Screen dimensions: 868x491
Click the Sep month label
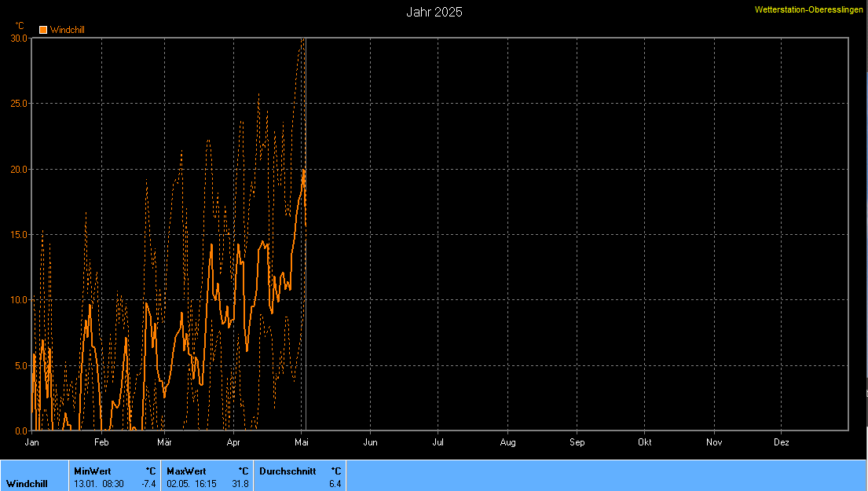point(577,442)
